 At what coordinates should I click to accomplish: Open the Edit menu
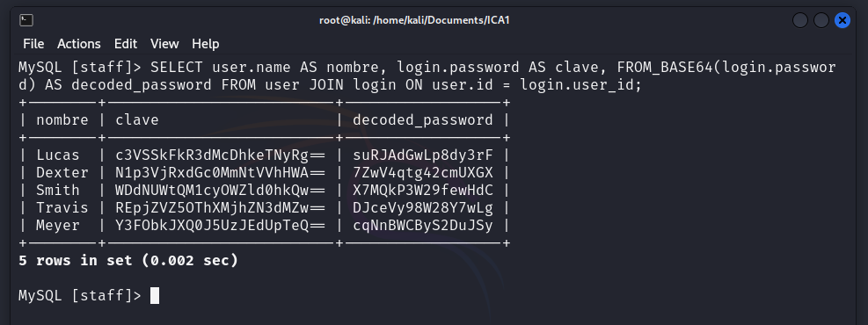(x=126, y=44)
